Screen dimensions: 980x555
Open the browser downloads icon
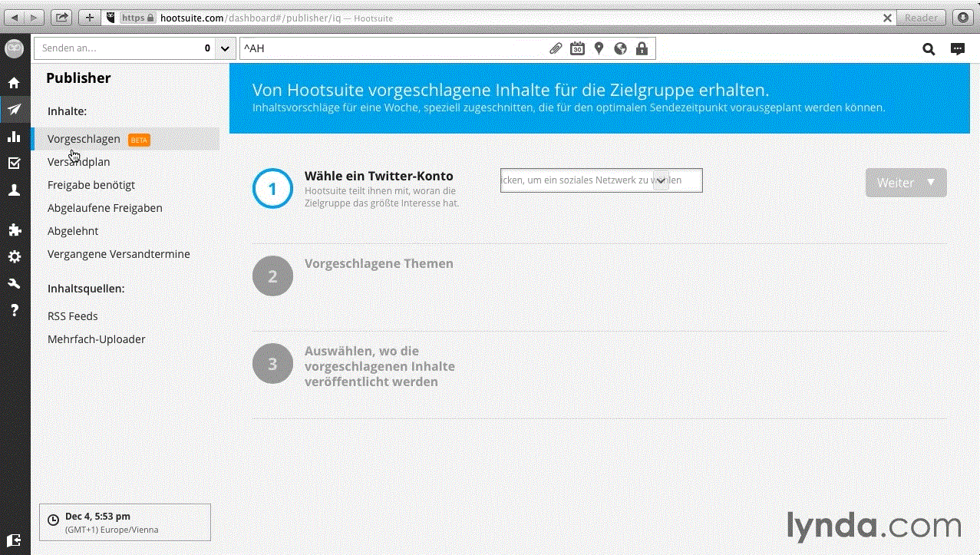(x=963, y=18)
